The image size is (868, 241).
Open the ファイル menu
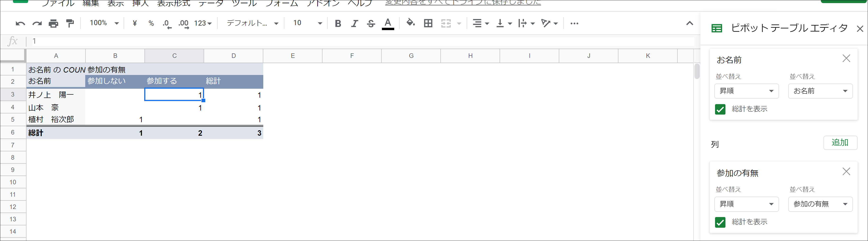(58, 3)
